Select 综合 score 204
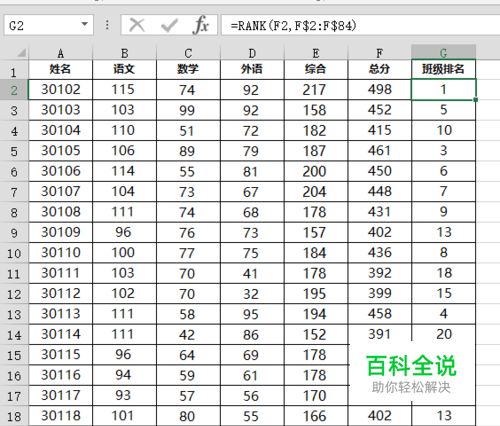Screen dimensions: 500x426 [316, 192]
